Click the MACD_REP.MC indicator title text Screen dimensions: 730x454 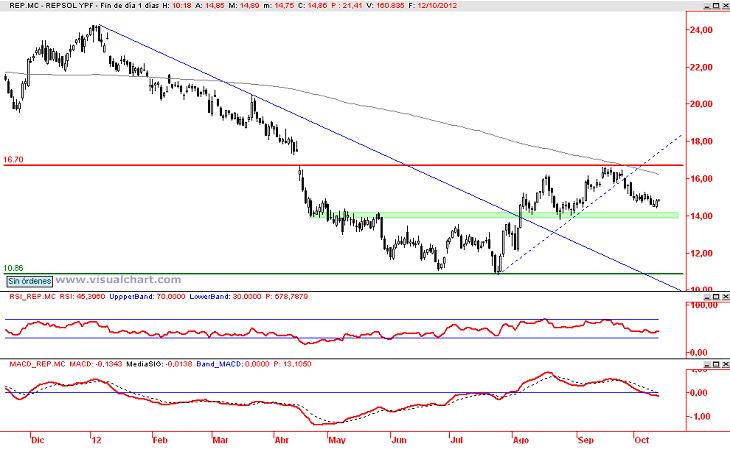(x=37, y=364)
